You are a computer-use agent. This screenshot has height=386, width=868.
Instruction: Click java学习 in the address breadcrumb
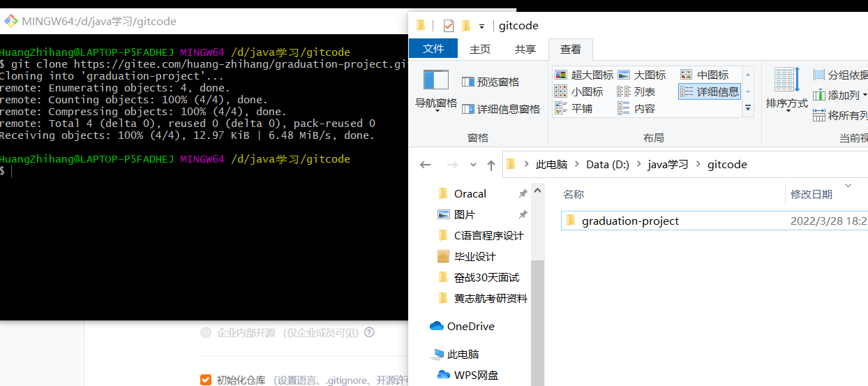pyautogui.click(x=668, y=165)
